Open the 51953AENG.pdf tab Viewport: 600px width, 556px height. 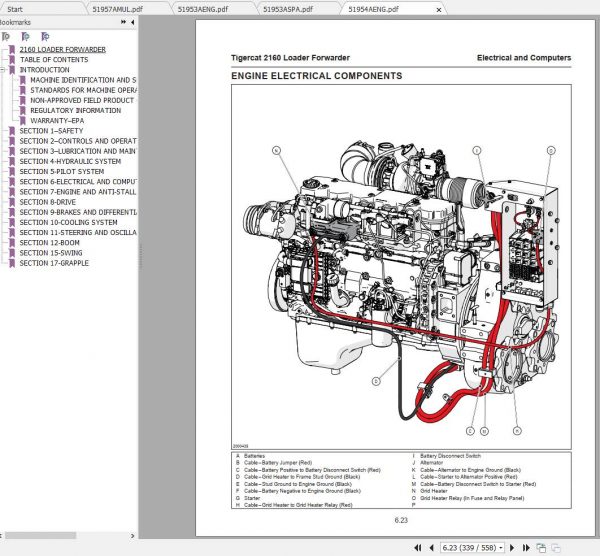(x=203, y=9)
